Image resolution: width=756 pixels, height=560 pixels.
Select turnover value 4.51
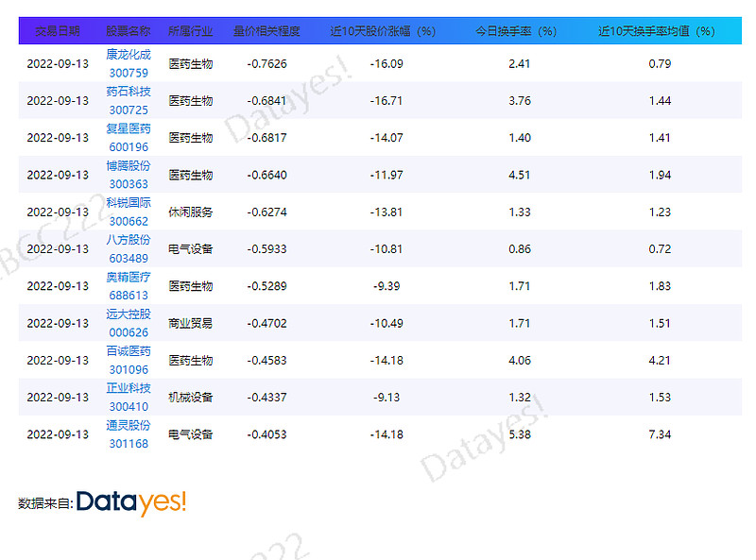(x=519, y=175)
